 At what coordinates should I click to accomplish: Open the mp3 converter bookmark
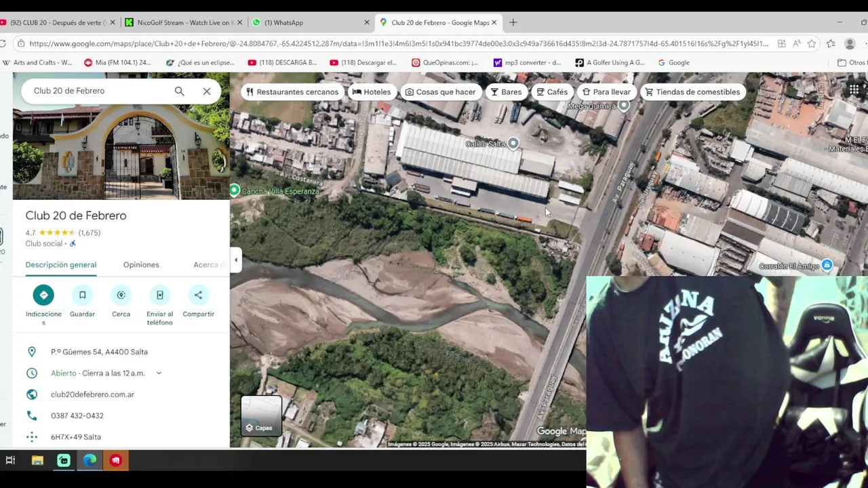pos(527,62)
